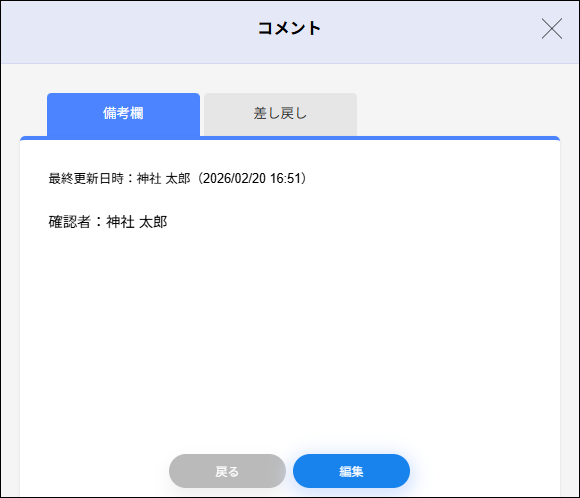Click the 編集 button
The width and height of the screenshot is (580, 498).
351,471
